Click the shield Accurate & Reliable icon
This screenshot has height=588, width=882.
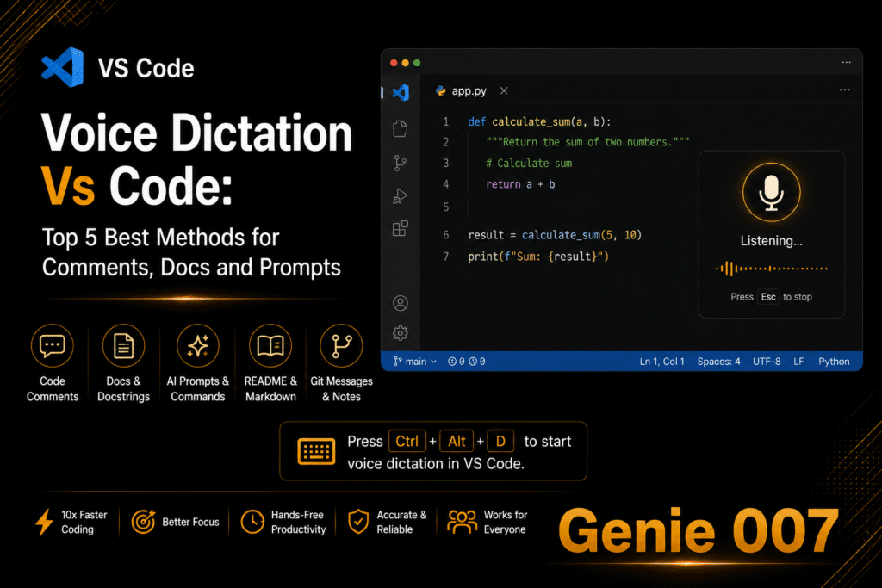click(x=358, y=522)
